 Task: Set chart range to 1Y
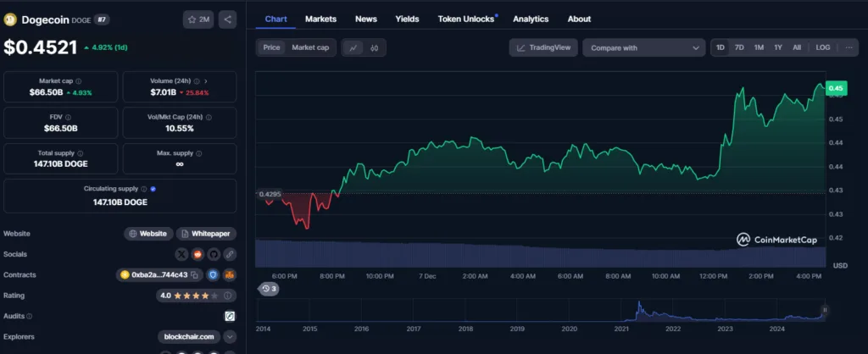pos(778,47)
